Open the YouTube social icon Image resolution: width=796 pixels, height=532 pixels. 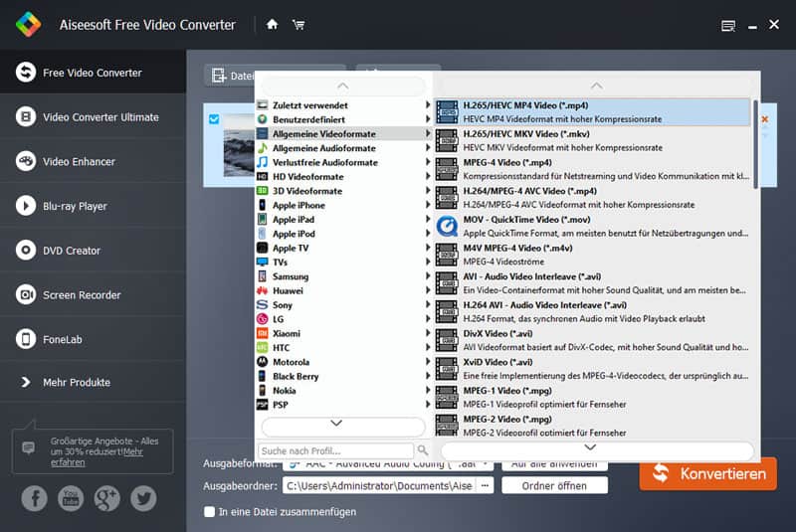click(x=71, y=498)
